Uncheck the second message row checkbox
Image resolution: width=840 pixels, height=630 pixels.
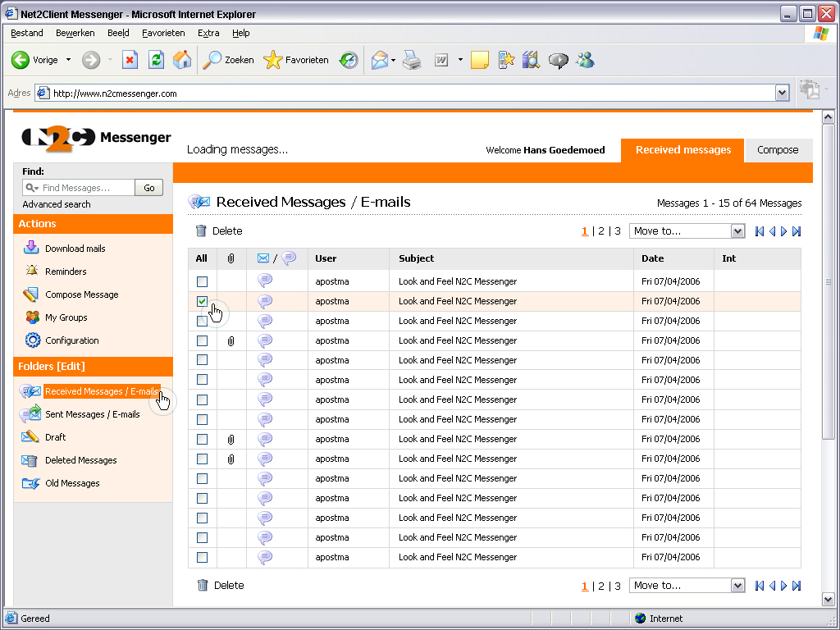point(202,301)
